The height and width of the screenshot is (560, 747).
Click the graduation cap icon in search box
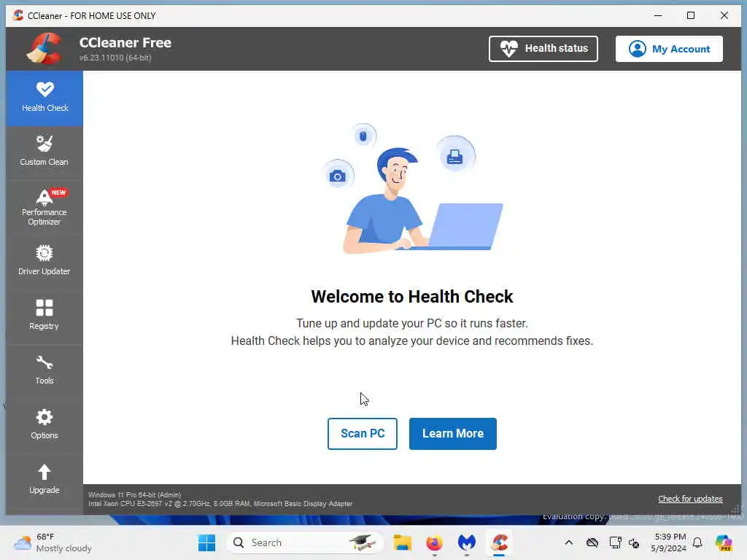(x=363, y=542)
